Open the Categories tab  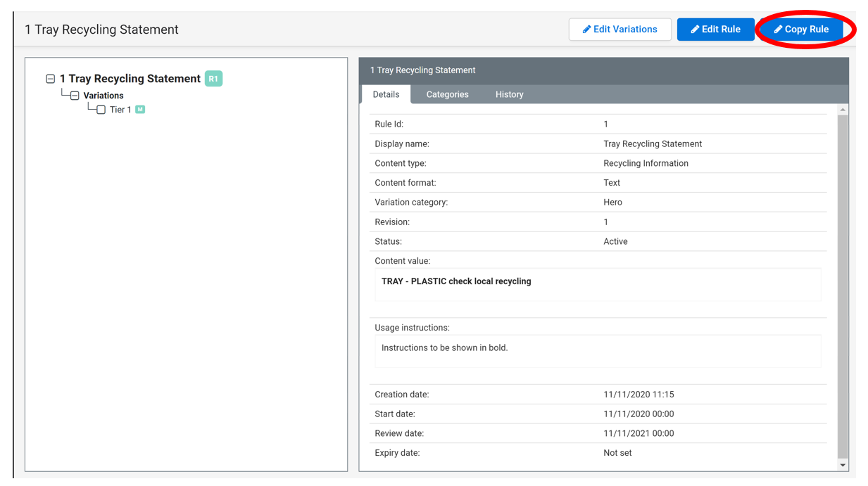(447, 94)
